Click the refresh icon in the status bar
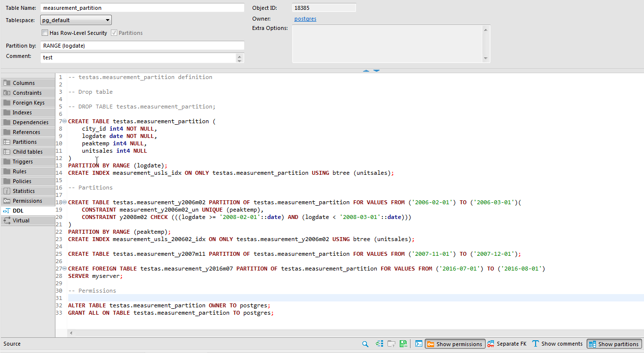Screen dimensions: 644x353 coord(379,344)
